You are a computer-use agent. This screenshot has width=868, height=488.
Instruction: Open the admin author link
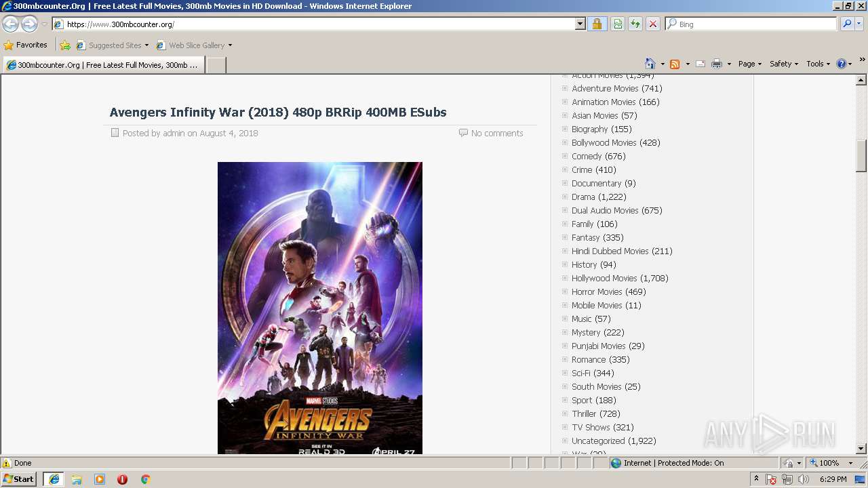[x=174, y=134]
